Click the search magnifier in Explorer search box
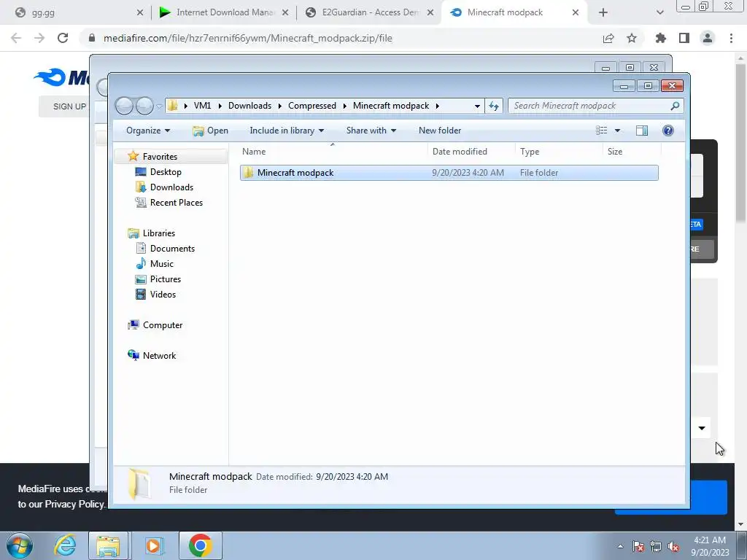The width and height of the screenshot is (747, 560). [675, 106]
